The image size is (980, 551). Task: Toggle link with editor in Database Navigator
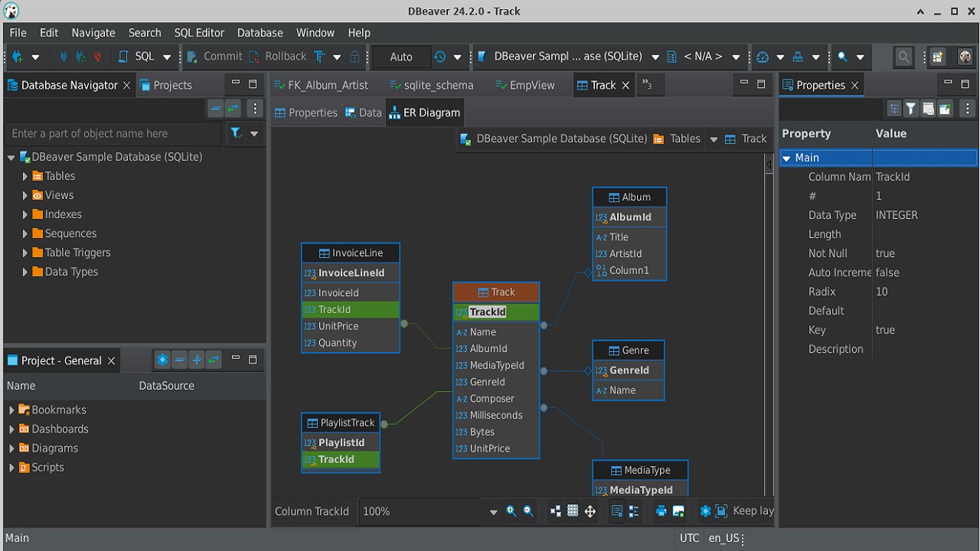click(x=232, y=109)
